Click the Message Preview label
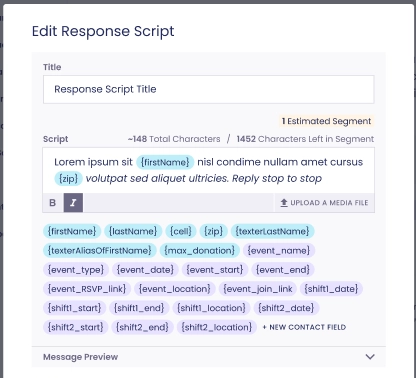The width and height of the screenshot is (416, 378). tap(80, 357)
